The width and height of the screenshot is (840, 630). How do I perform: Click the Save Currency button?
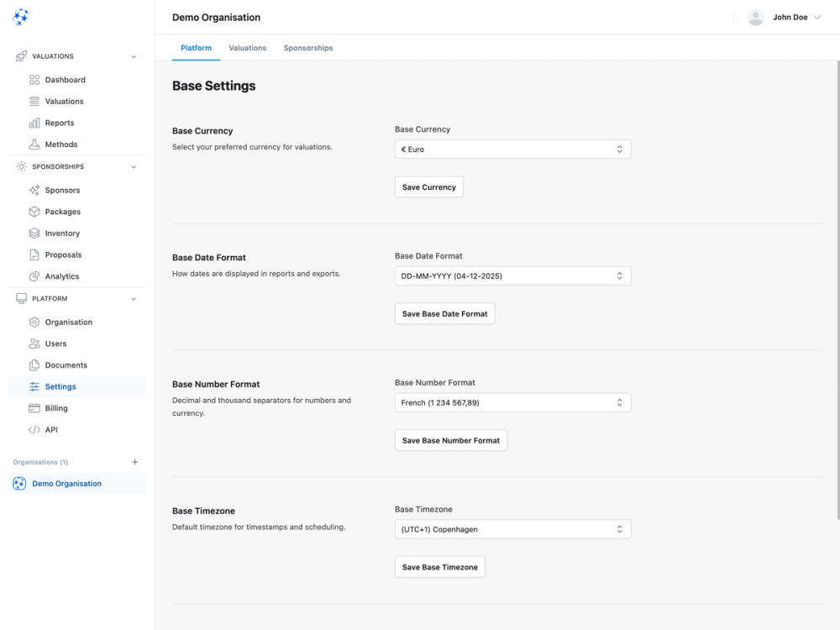(x=429, y=186)
